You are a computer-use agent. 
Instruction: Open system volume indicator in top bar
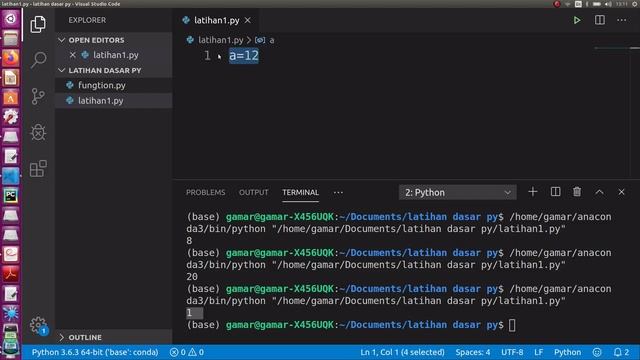point(608,4)
